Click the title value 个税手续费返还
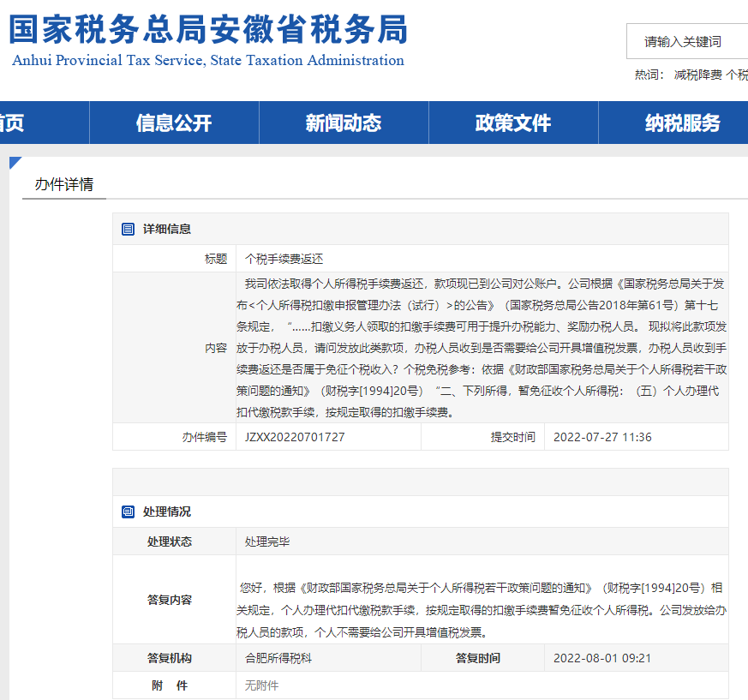 click(284, 259)
